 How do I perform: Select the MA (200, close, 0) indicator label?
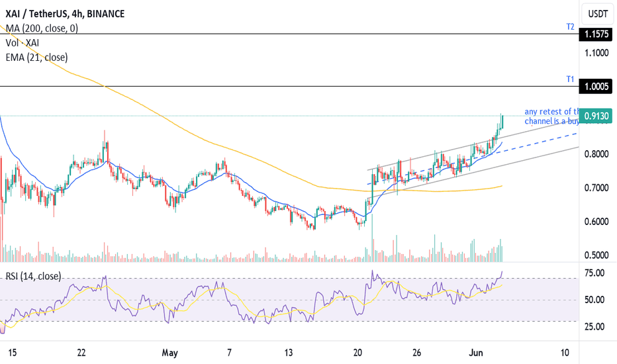point(42,28)
